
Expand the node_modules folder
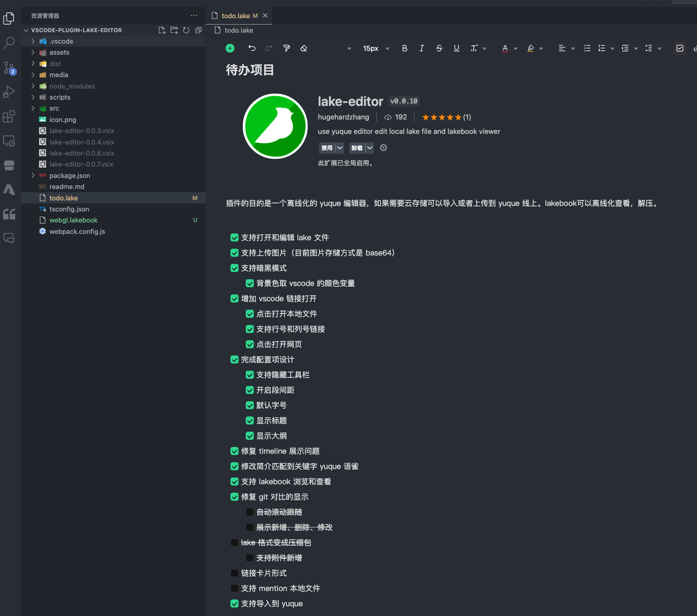pos(33,86)
